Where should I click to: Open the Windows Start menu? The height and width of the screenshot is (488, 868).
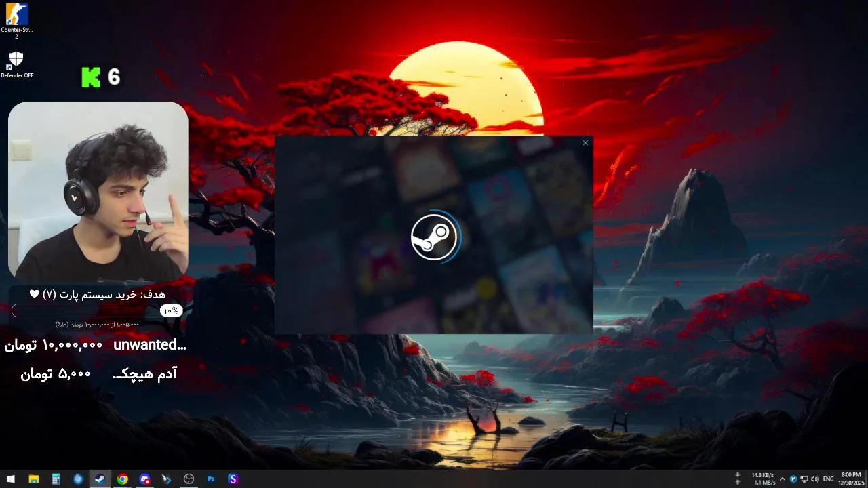tap(11, 479)
